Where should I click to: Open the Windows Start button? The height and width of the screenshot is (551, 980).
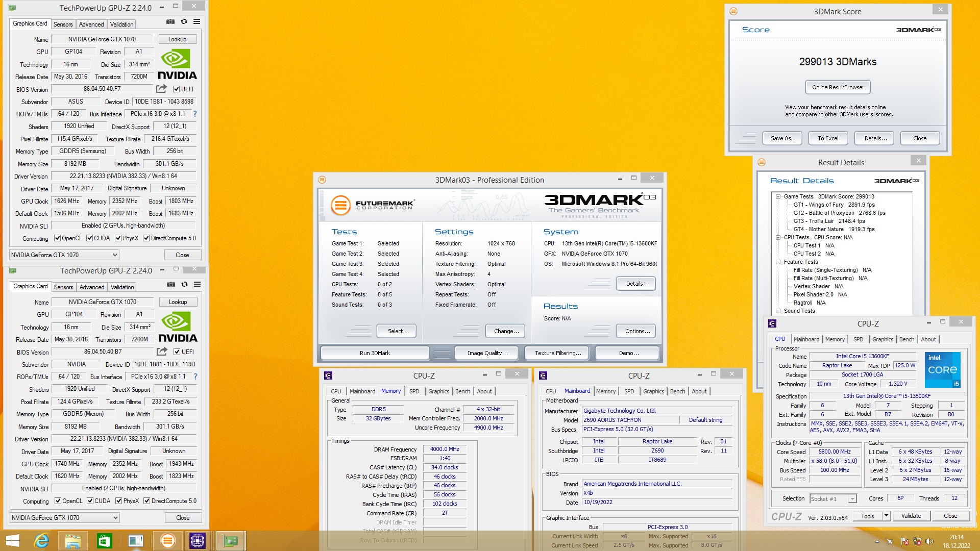click(13, 541)
